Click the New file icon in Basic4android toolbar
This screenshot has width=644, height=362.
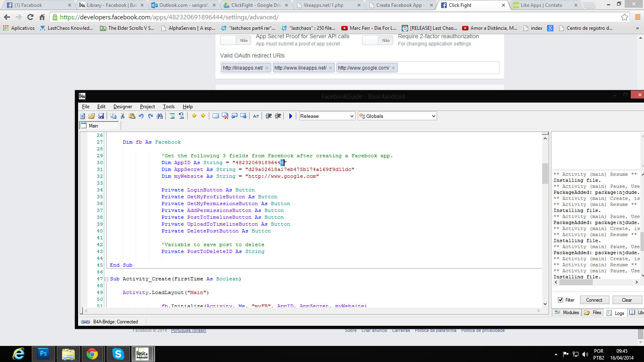[83, 116]
